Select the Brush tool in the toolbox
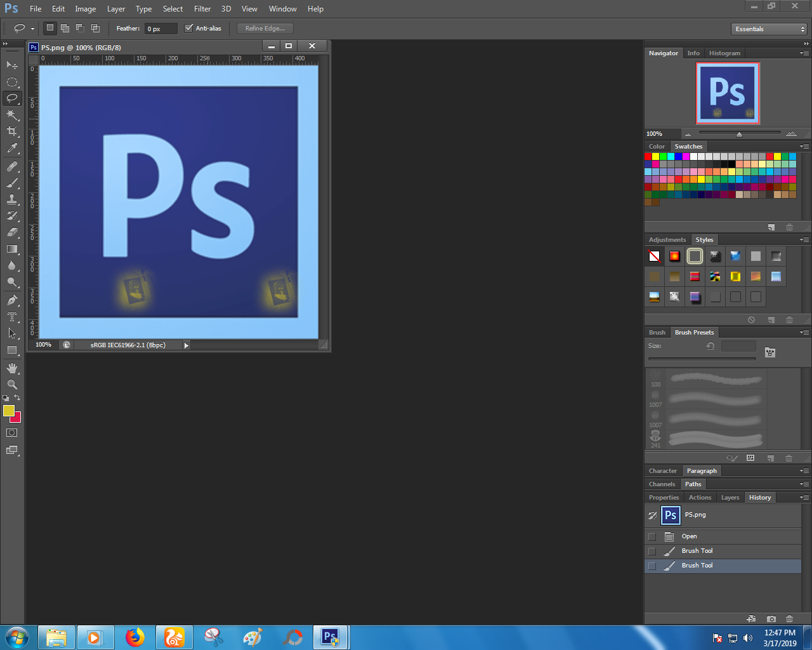 [12, 183]
